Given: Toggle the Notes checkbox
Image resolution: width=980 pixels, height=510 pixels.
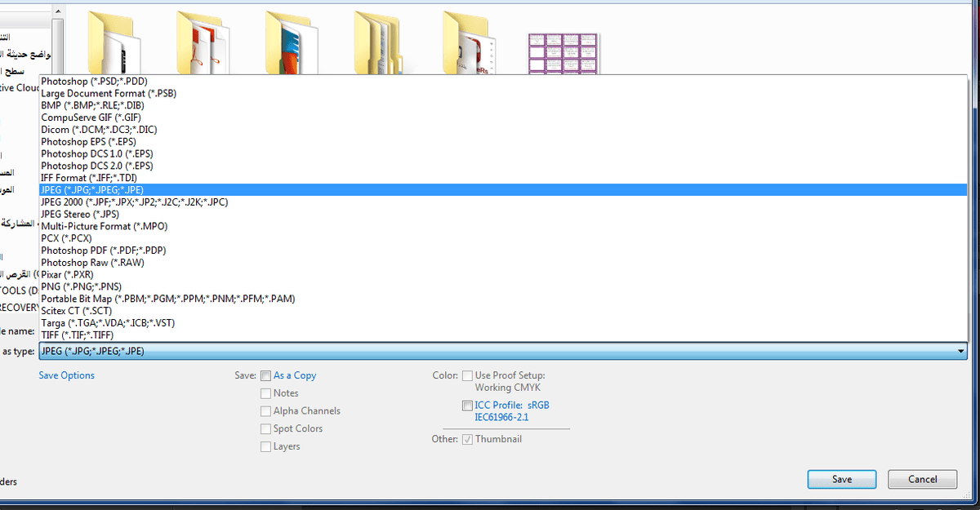Looking at the screenshot, I should [265, 393].
